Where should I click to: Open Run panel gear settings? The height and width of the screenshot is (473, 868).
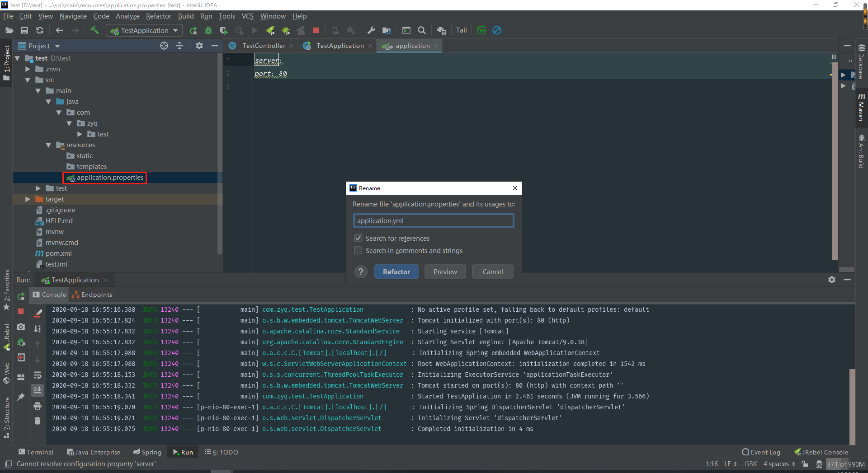[832, 280]
